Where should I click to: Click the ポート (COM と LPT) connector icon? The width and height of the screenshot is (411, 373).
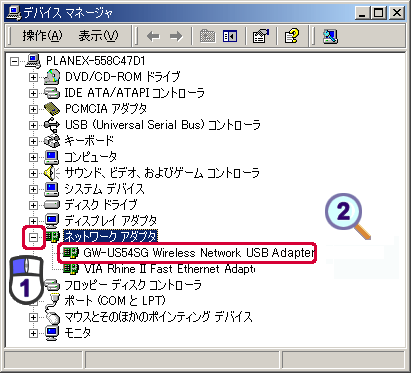(x=52, y=301)
